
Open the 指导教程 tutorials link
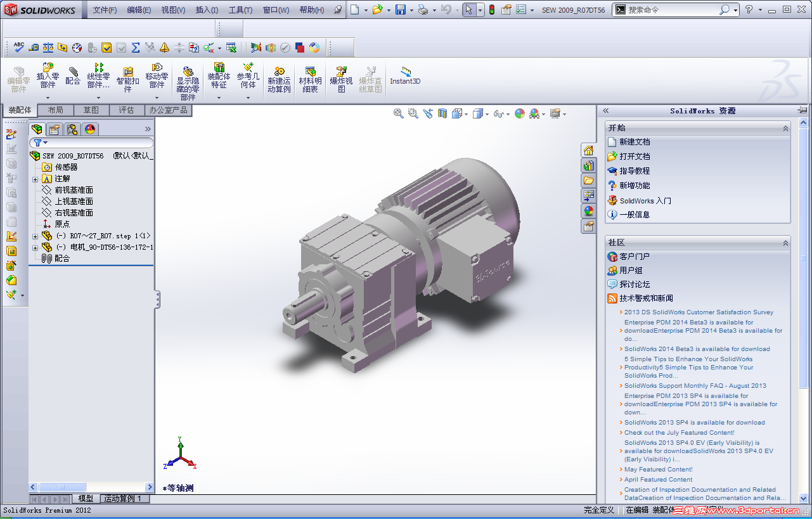[x=635, y=171]
